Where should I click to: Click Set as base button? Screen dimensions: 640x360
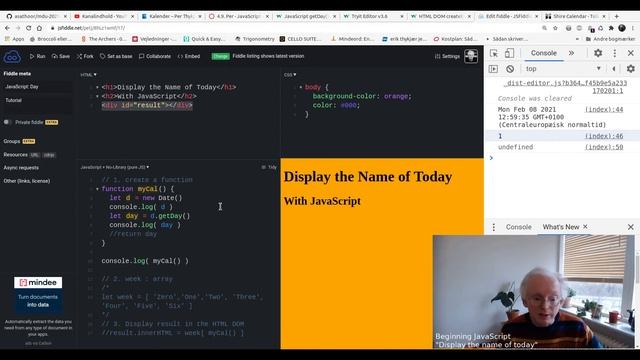116,56
